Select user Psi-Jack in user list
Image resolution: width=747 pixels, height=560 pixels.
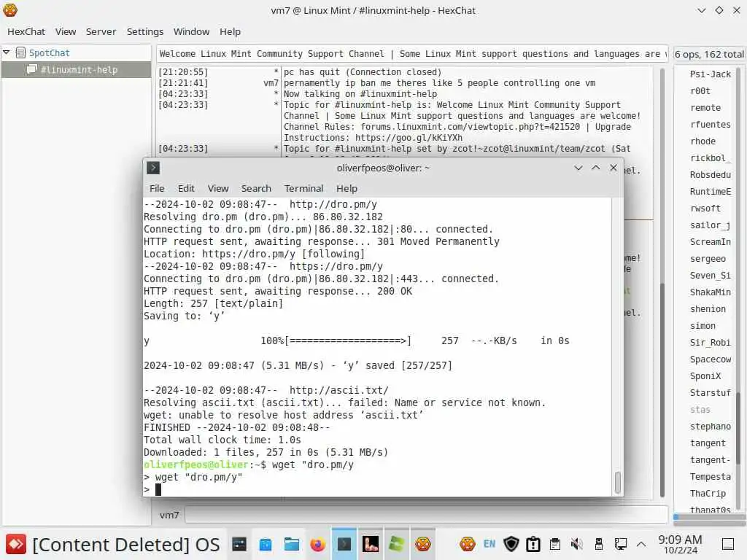coord(710,74)
